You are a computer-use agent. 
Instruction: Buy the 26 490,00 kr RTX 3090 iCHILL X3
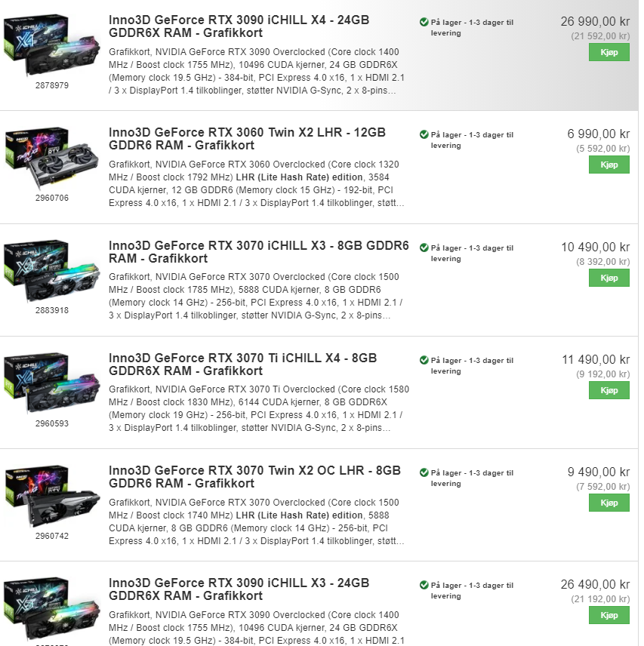[x=609, y=616]
